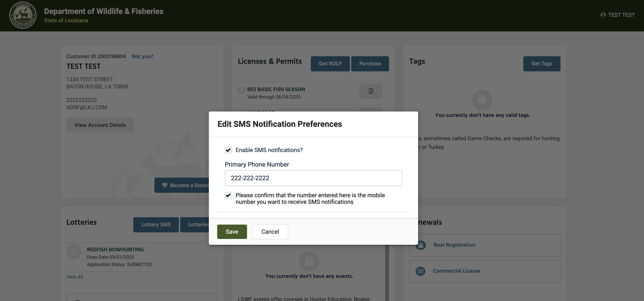Viewport: 644px width, 301px height.
Task: Click the Louisiana Wildlife & Fisheries seal logo
Action: [23, 15]
